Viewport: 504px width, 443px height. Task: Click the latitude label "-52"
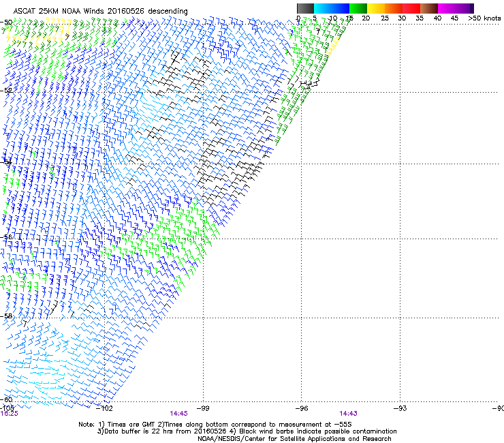point(6,91)
